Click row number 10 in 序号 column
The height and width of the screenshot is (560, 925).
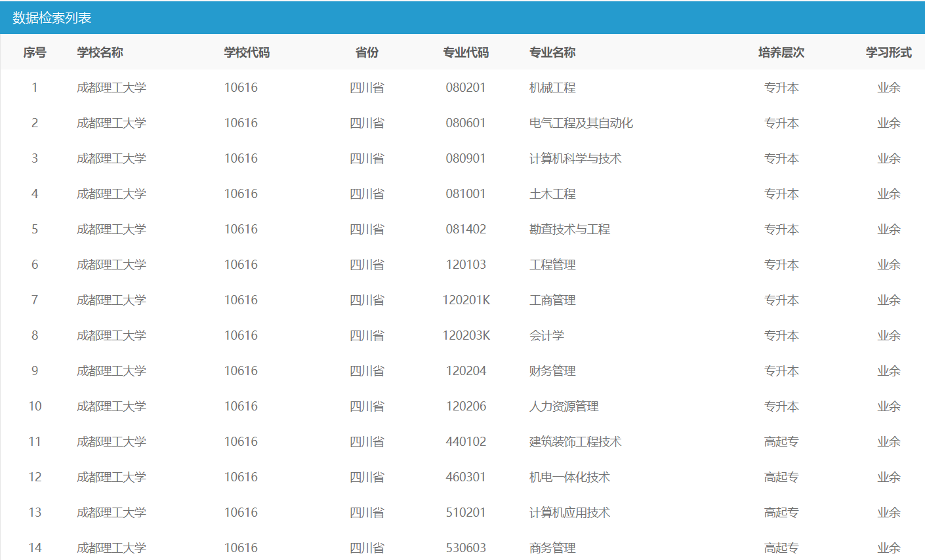pos(35,407)
